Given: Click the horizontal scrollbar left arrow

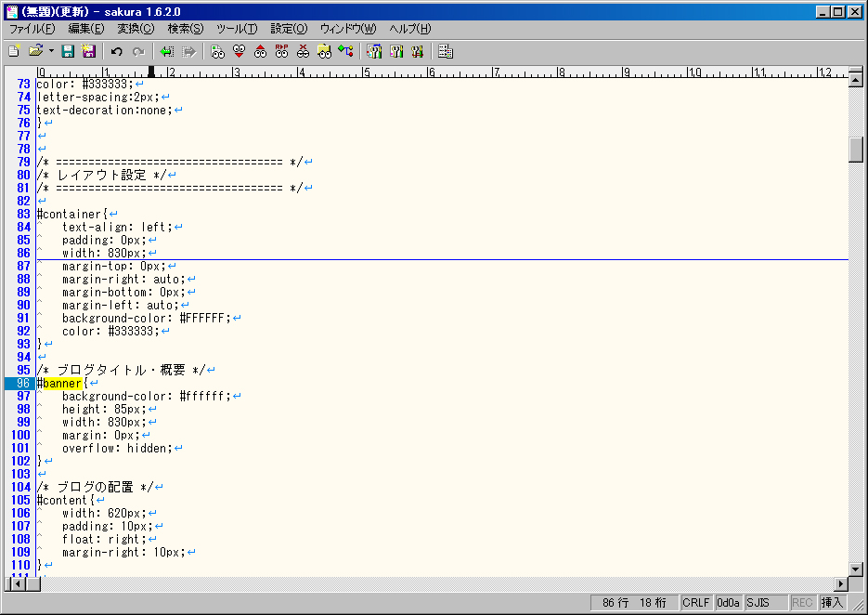Looking at the screenshot, I should [x=19, y=583].
